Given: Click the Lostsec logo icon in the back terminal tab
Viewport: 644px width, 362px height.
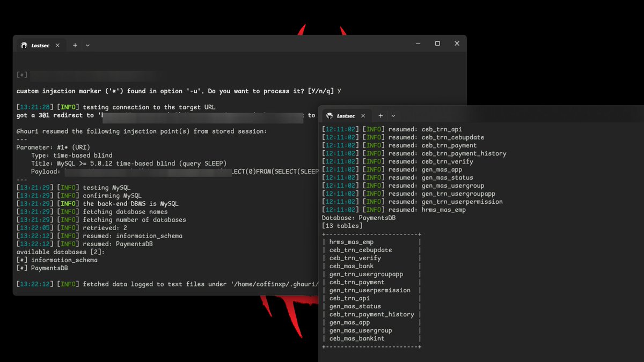Looking at the screenshot, I should [x=24, y=46].
